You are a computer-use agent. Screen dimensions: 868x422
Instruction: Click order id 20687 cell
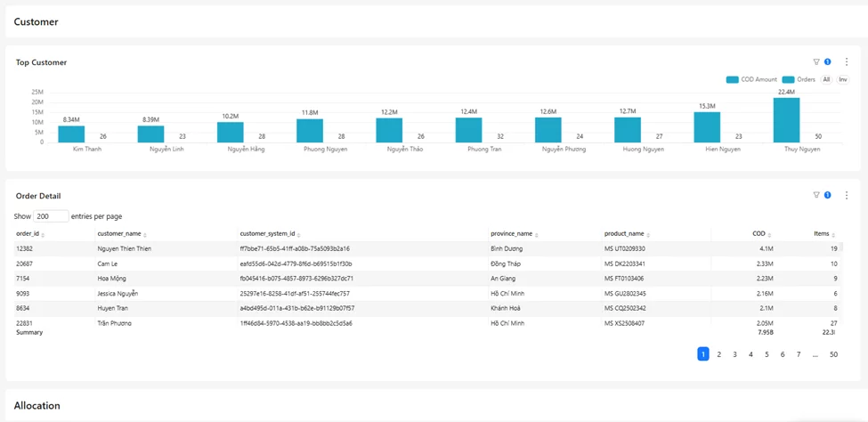coord(24,264)
